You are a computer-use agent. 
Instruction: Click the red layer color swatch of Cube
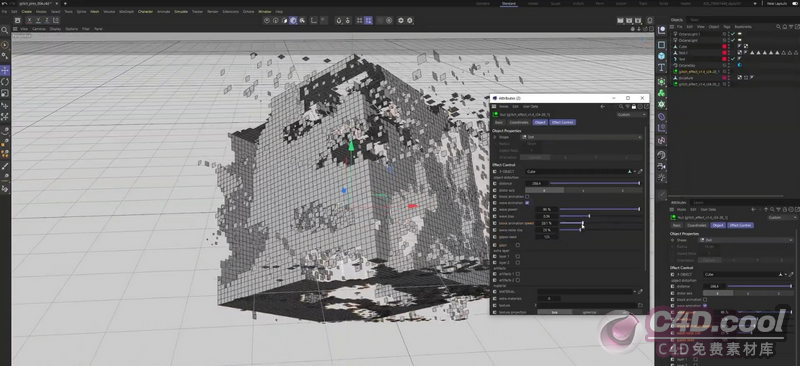[x=724, y=46]
